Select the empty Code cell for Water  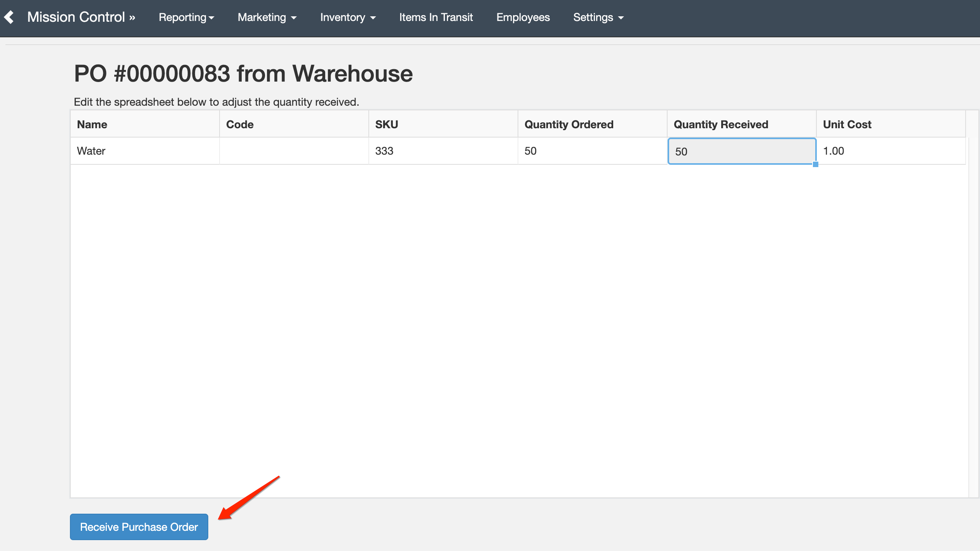pos(294,151)
